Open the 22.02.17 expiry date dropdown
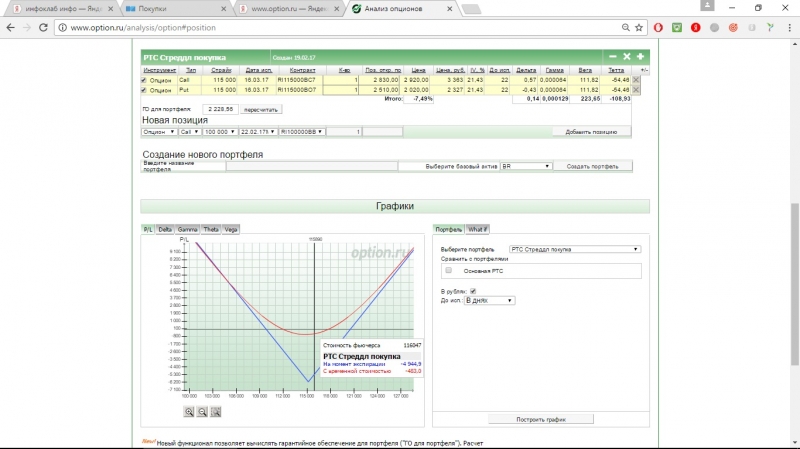This screenshot has width=800, height=449. [258, 132]
